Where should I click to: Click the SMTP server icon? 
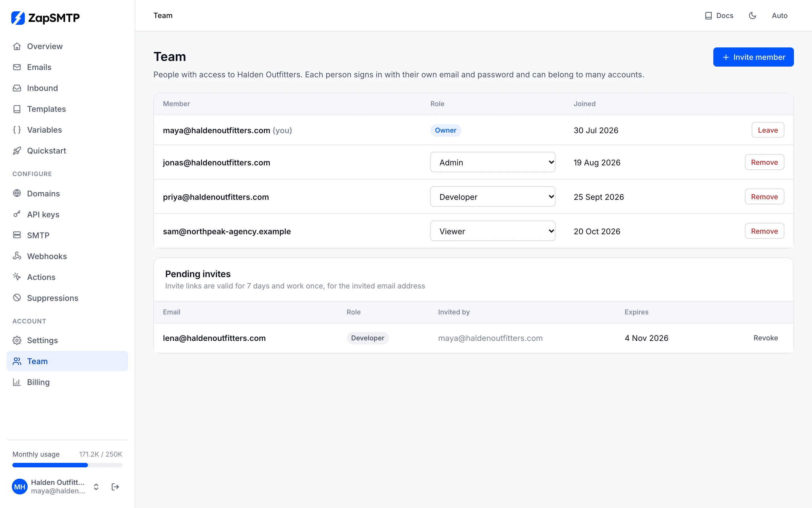click(x=17, y=235)
